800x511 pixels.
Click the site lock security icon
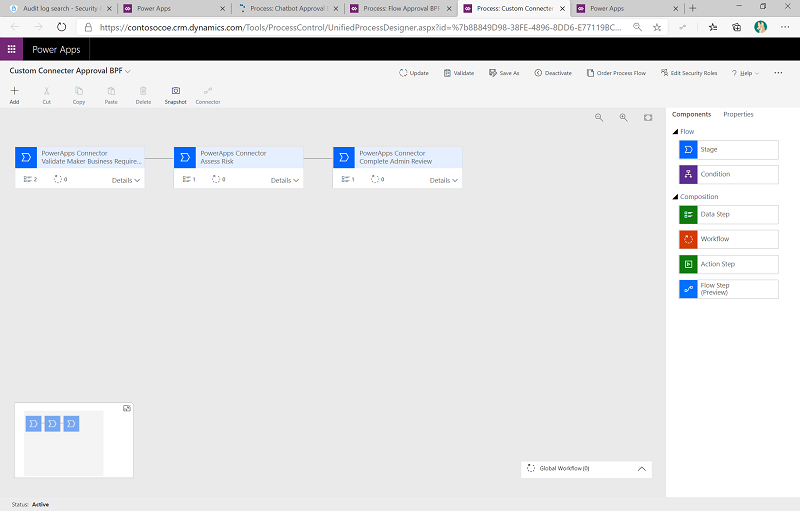click(x=88, y=27)
